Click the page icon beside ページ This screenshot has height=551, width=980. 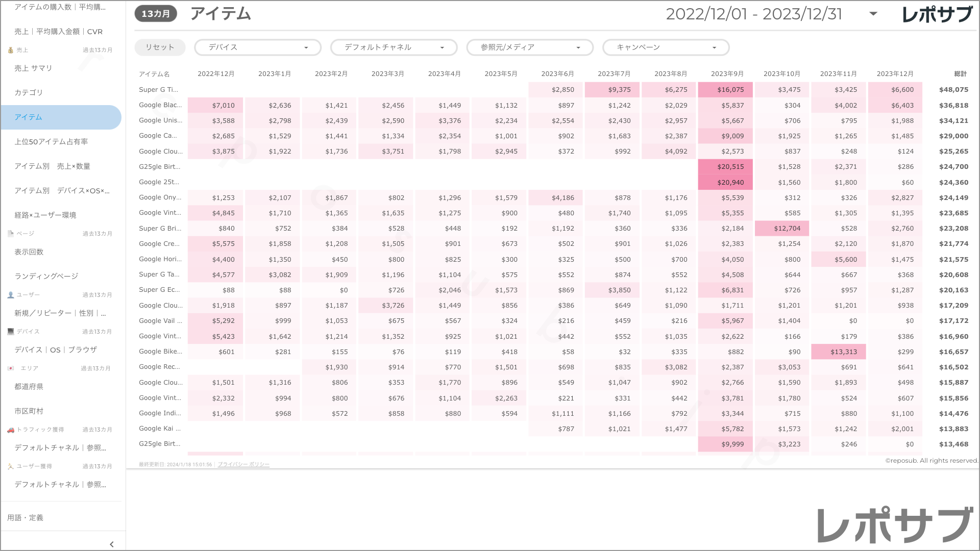tap(10, 234)
